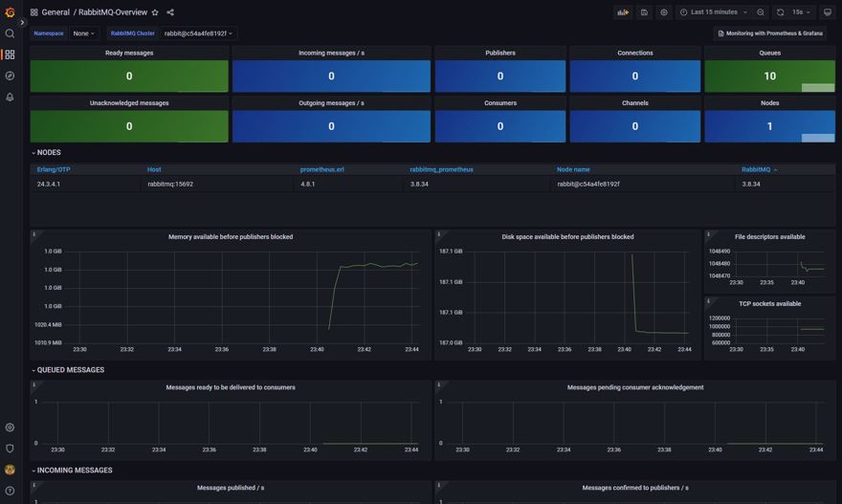Open the Help question mark icon
842x504 pixels.
click(x=10, y=491)
